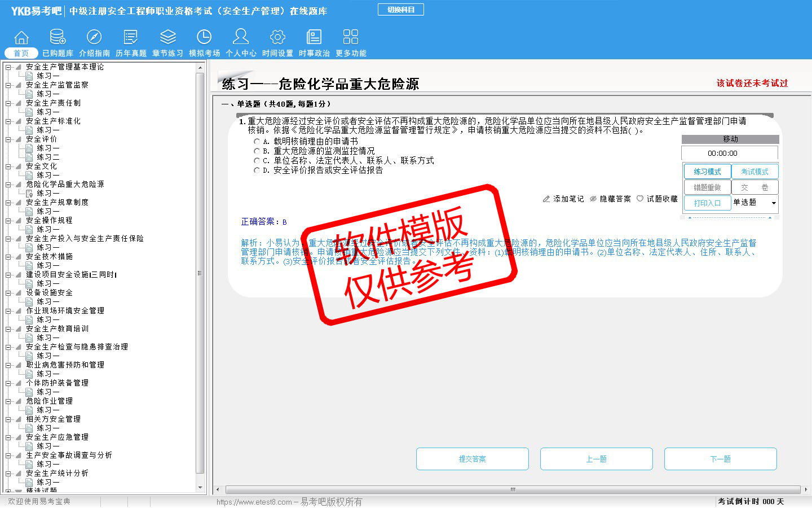The width and height of the screenshot is (812, 508).
Task: Collapse the 安全生产管理基本理论 tree node
Action: click(8, 67)
